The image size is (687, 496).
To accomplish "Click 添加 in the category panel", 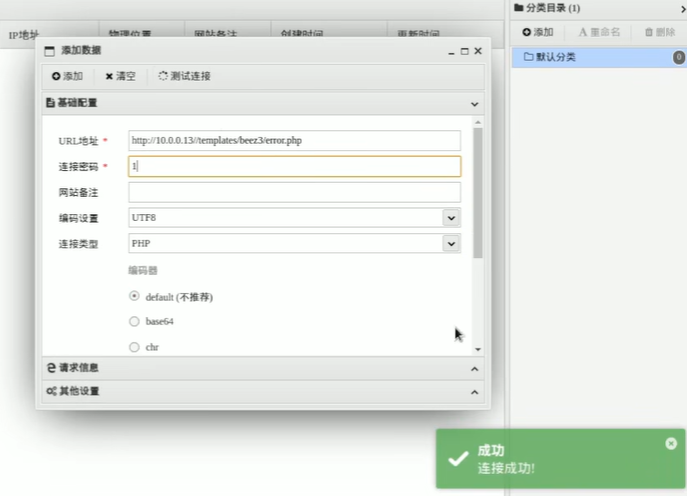I will (x=538, y=32).
